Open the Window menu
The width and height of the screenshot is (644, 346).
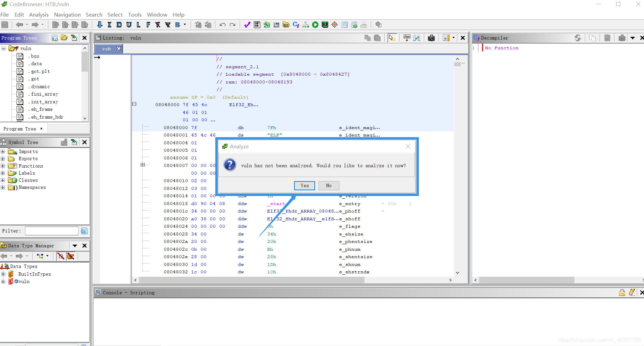157,15
